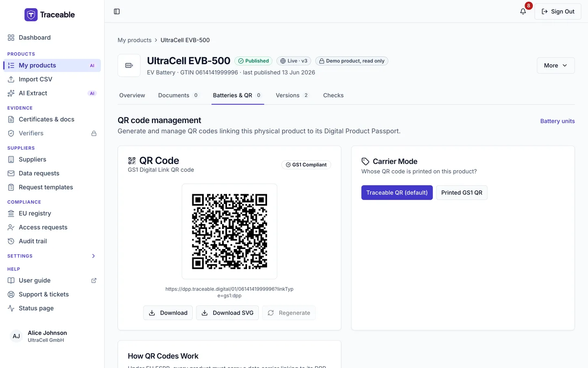This screenshot has height=368, width=588.
Task: Click the Sign Out button
Action: coord(558,11)
